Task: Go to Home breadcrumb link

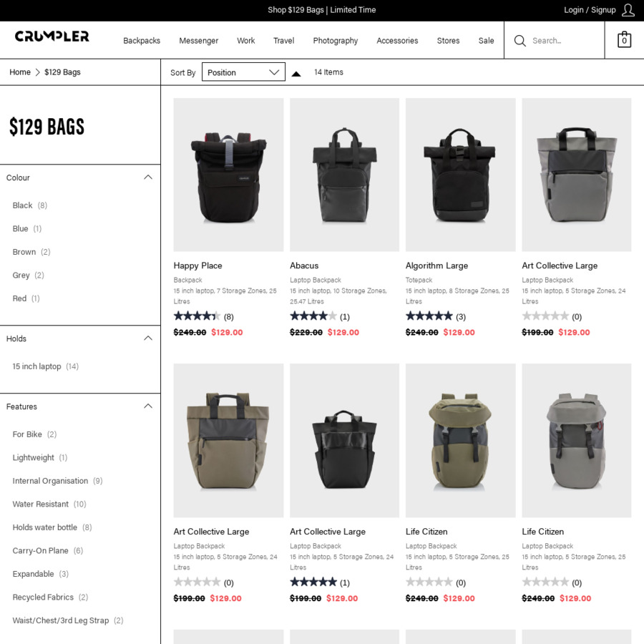Action: [20, 72]
